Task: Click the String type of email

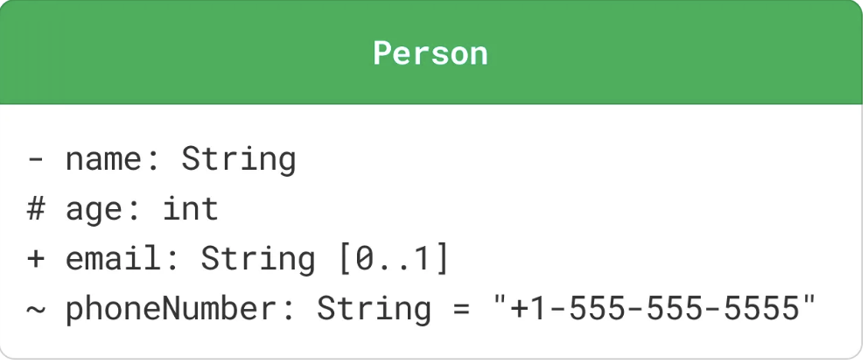Action: pos(258,260)
